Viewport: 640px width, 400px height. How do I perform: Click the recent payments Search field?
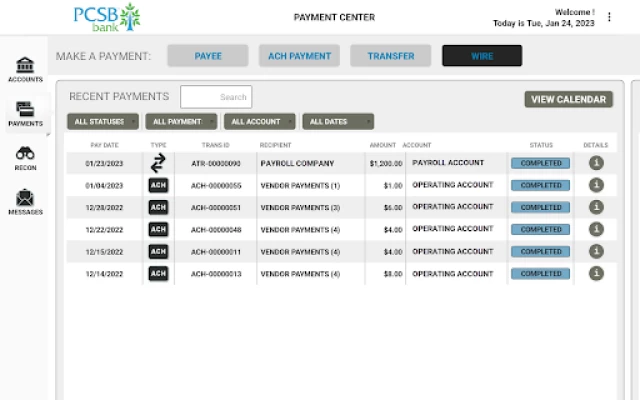coord(216,97)
